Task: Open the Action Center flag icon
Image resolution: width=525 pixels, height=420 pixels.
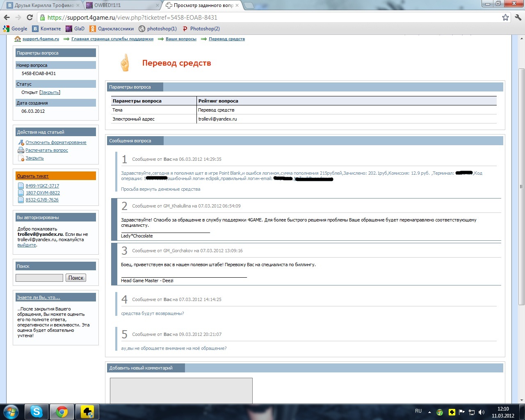Action: point(462,412)
